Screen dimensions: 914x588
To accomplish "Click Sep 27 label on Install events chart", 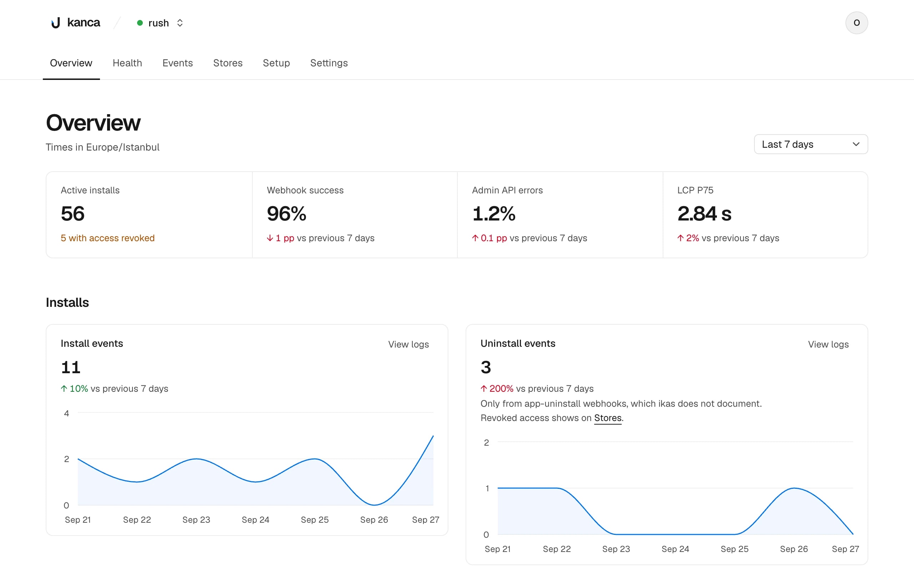I will pos(426,519).
